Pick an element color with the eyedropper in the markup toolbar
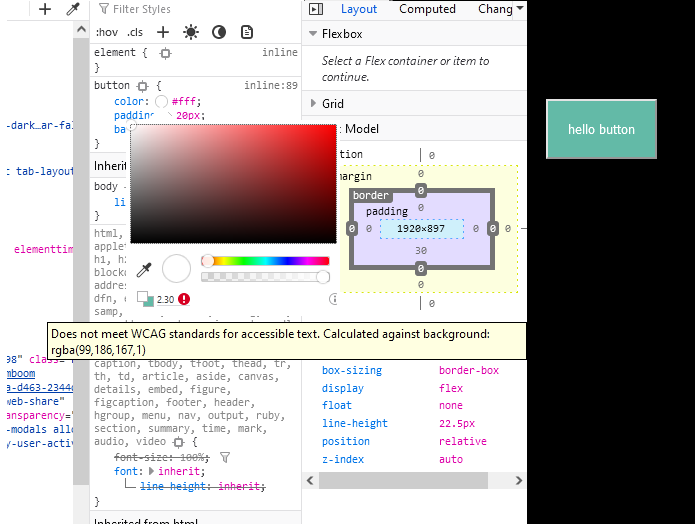Screen dimensions: 695x524 (x=73, y=9)
